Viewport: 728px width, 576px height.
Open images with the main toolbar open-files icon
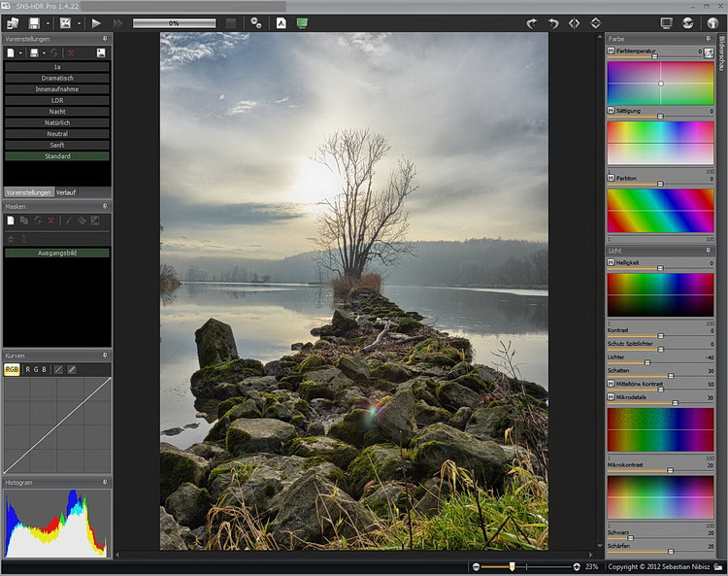[13, 23]
